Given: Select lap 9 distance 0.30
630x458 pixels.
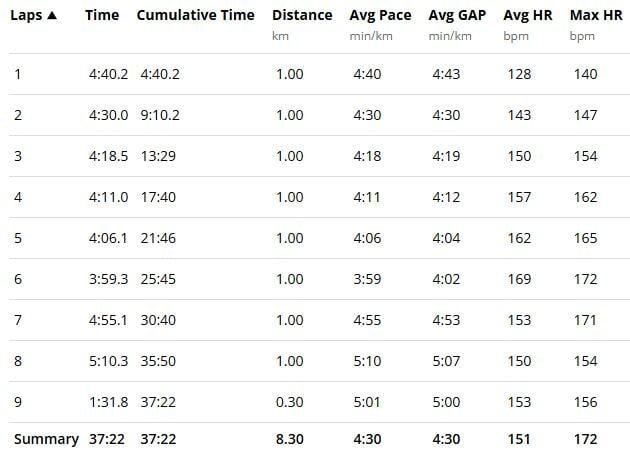Looking at the screenshot, I should pyautogui.click(x=289, y=402).
